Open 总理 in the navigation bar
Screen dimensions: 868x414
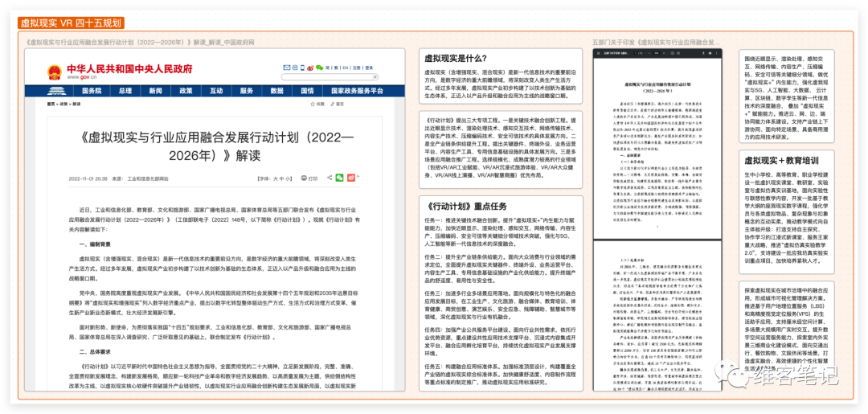pos(125,91)
